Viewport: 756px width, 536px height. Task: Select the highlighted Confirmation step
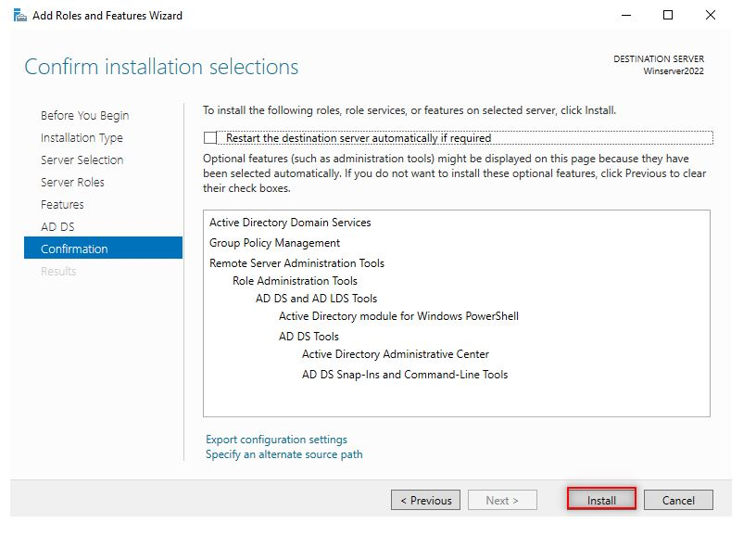coord(74,249)
